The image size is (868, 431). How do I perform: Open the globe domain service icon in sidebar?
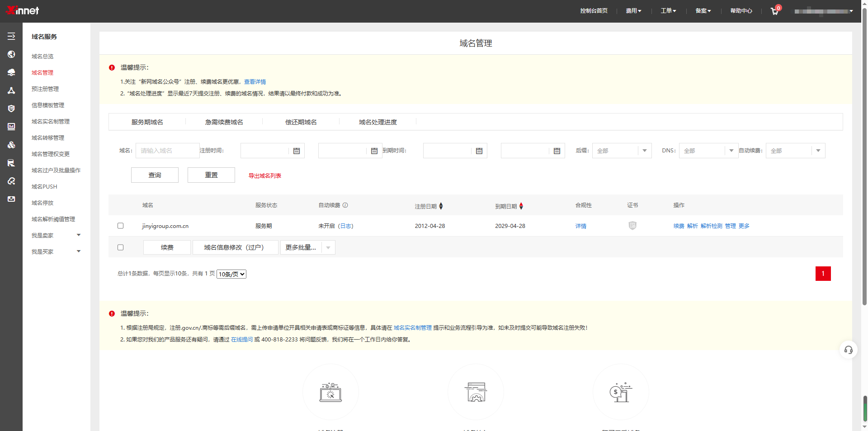tap(12, 54)
